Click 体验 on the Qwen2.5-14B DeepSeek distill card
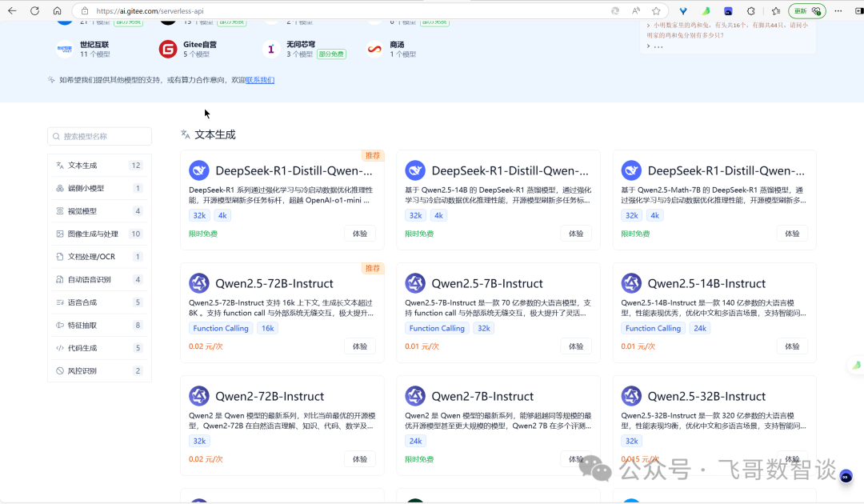864x504 pixels. pyautogui.click(x=576, y=234)
